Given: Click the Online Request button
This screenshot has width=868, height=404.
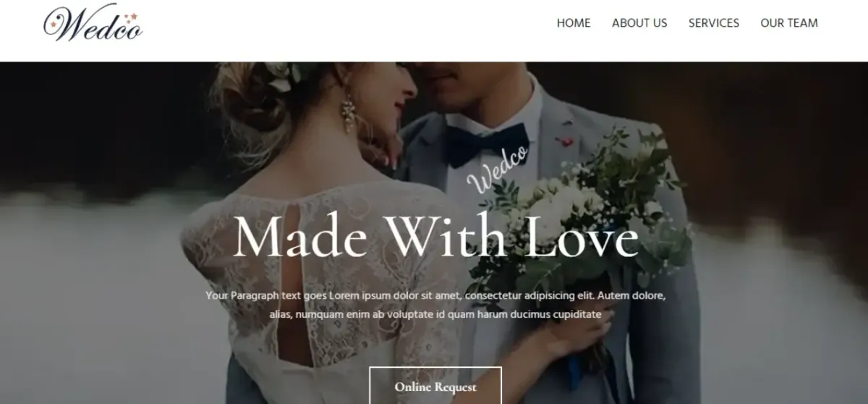Looking at the screenshot, I should (435, 387).
